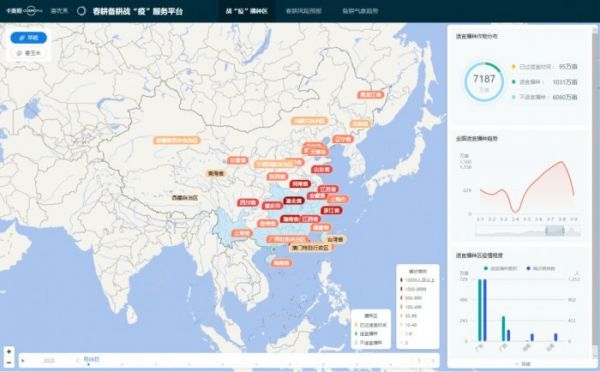The width and height of the screenshot is (600, 372).
Task: Click the 7187 donut chart center
Action: [x=484, y=82]
